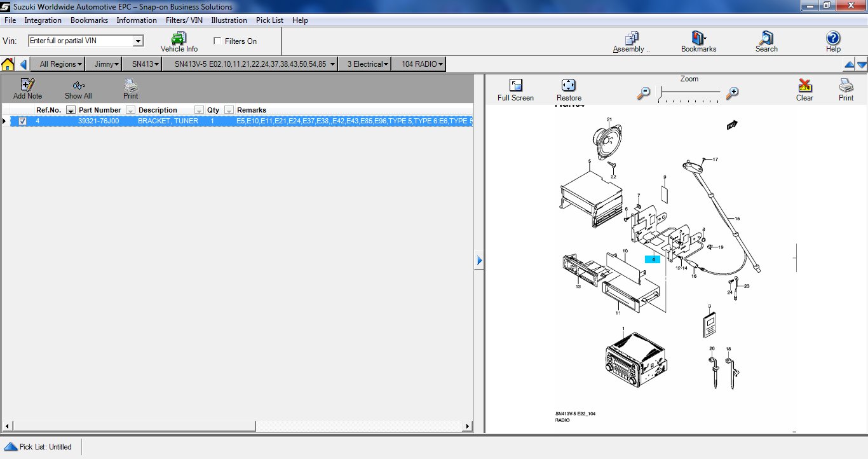Zoom in with the plus magnifier
868x459 pixels.
[732, 93]
